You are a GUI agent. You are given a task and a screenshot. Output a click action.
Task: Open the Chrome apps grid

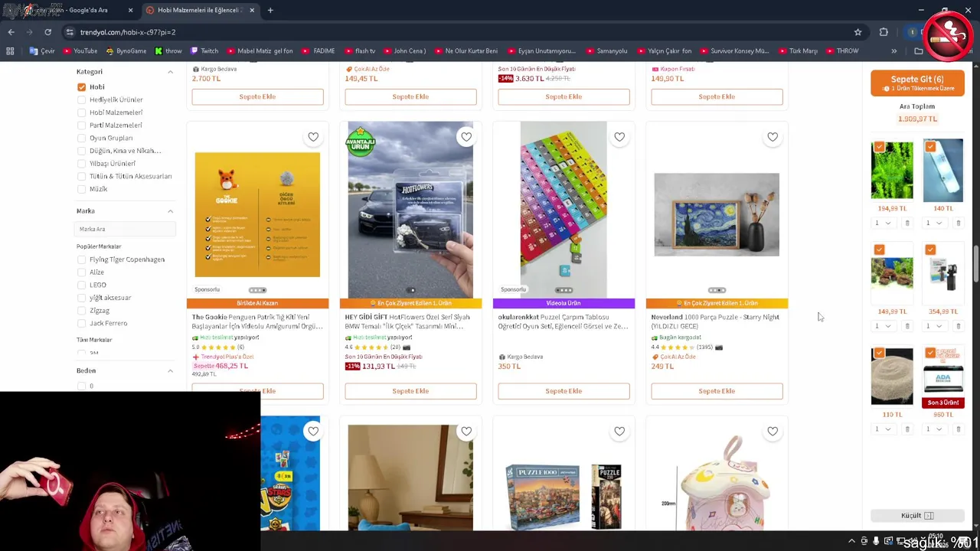(10, 51)
